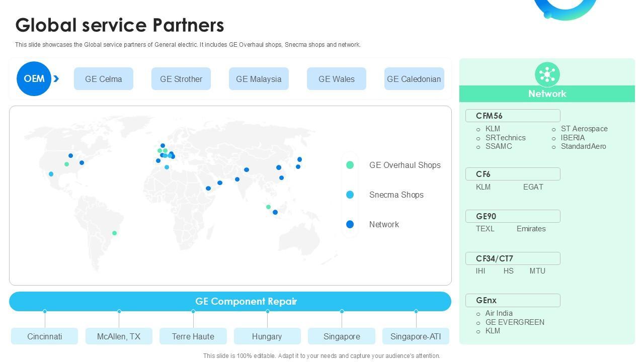Select the Cincinnati location box
Viewport: 644px width, 362px height.
click(x=45, y=336)
